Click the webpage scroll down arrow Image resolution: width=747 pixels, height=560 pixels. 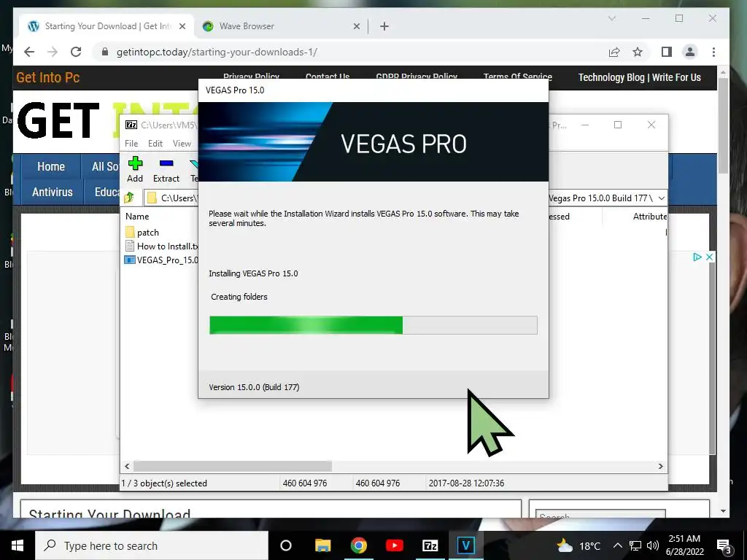pos(723,511)
